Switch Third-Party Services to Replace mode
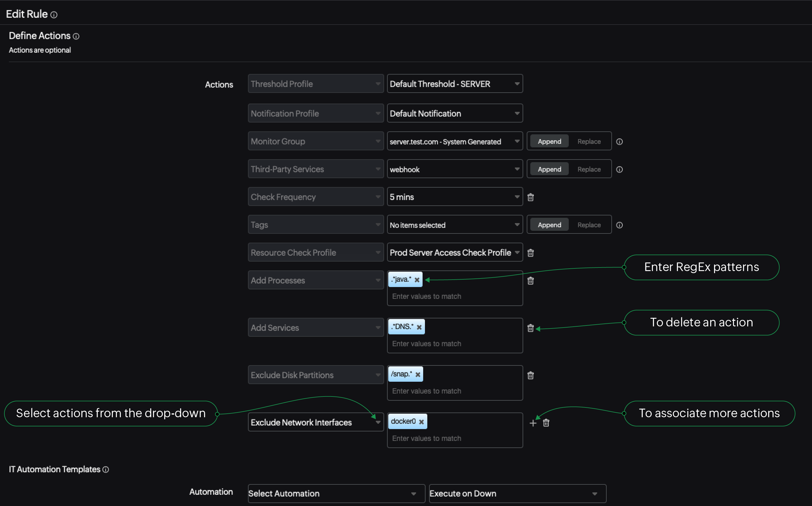The image size is (812, 506). (x=589, y=169)
